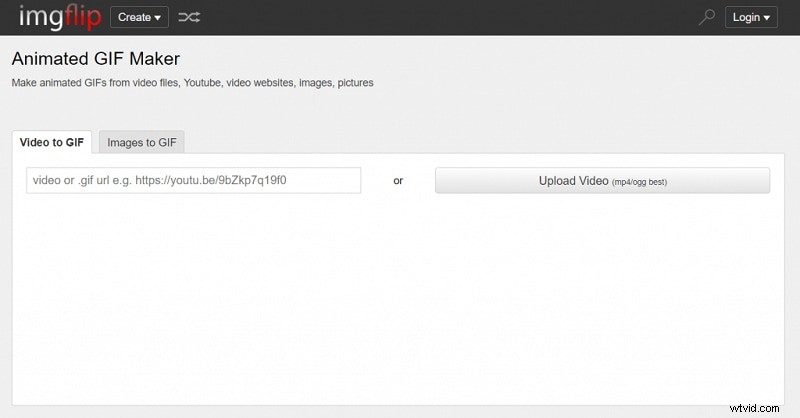Click the caret arrow beside Create
Image resolution: width=800 pixels, height=418 pixels.
(x=158, y=18)
